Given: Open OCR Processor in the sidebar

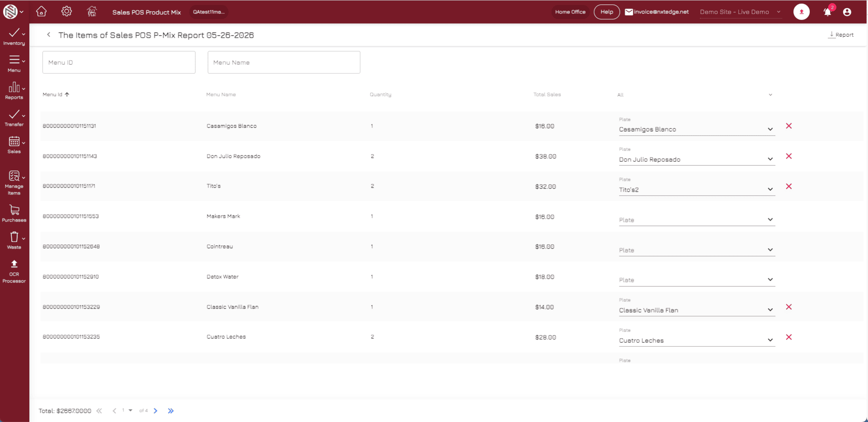Looking at the screenshot, I should point(14,271).
